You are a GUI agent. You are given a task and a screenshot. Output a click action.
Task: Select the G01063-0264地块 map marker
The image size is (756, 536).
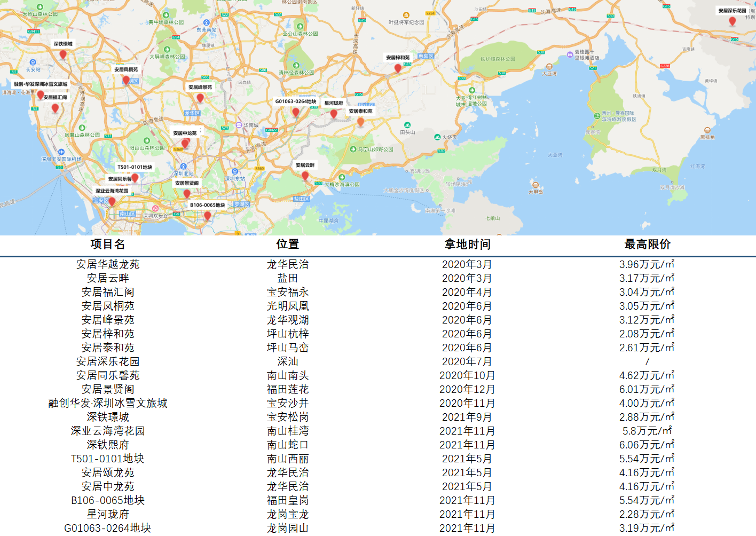[x=296, y=112]
